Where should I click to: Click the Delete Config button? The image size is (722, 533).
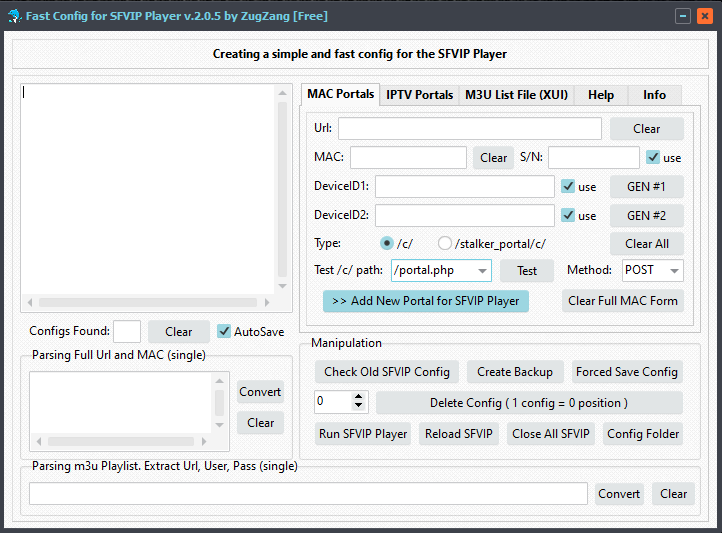[529, 403]
